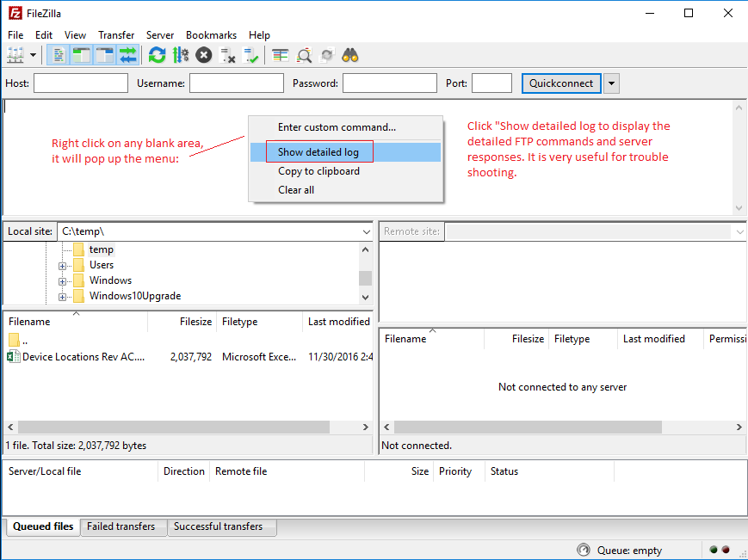
Task: Toggle local directory tree display
Action: [82, 55]
